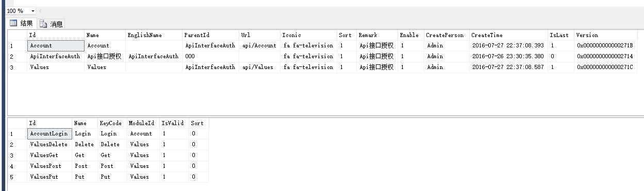Click the message page icon on 消息 tab
644x191 pixels.
(x=43, y=24)
